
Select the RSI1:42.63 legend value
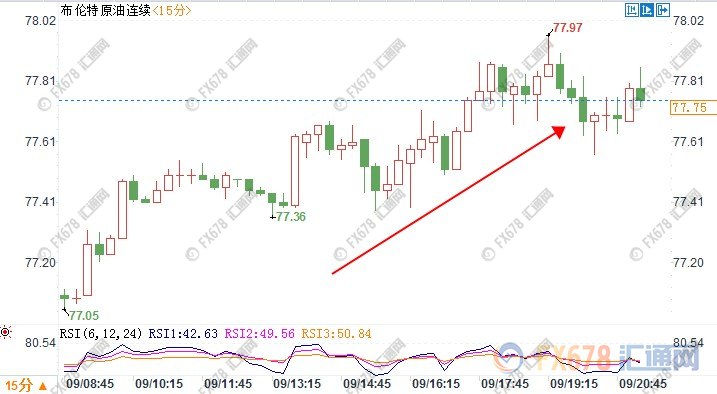coord(183,334)
